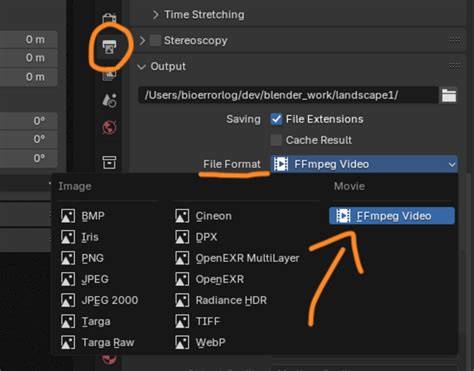Open the Scene properties tab icon
474x371 pixels.
(109, 100)
